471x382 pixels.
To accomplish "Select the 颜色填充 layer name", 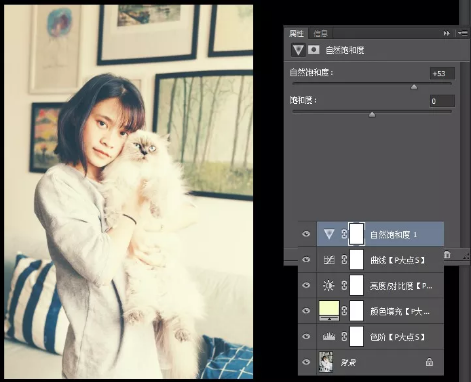I will [400, 311].
